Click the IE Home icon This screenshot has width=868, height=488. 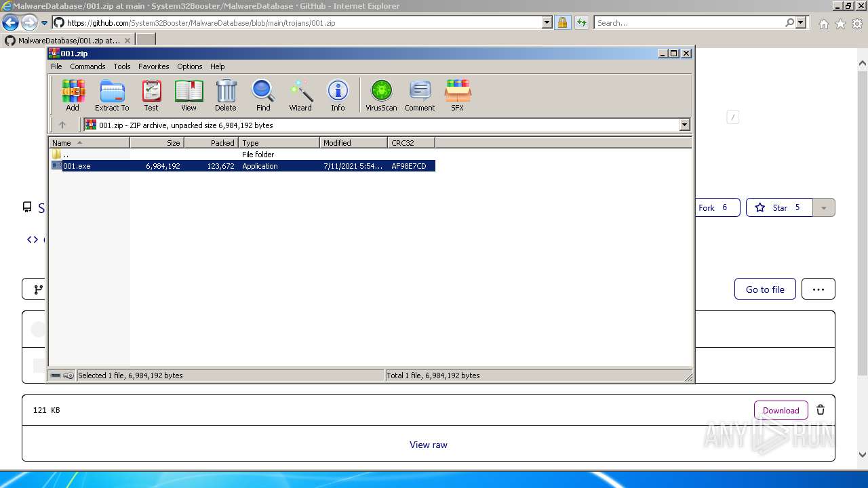coord(823,24)
